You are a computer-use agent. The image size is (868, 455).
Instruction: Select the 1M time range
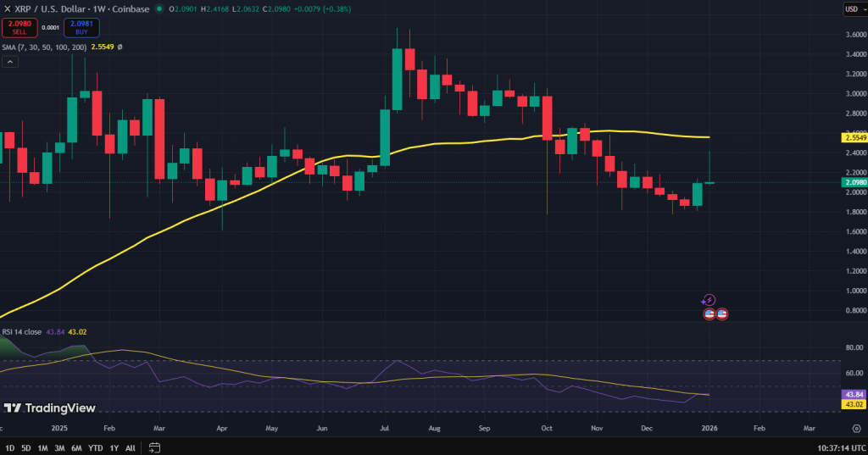[x=42, y=448]
